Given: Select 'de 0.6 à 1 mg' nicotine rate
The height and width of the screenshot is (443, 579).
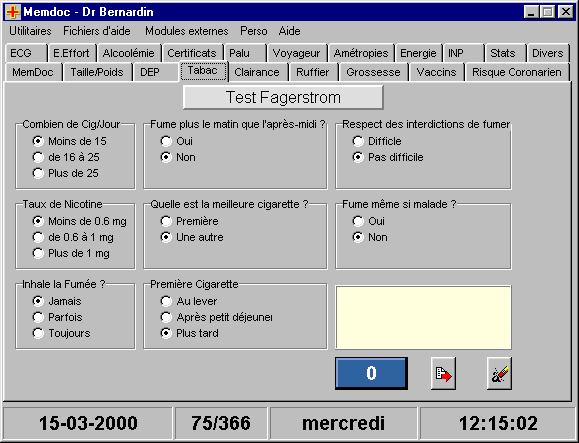Looking at the screenshot, I should click(x=73, y=237).
